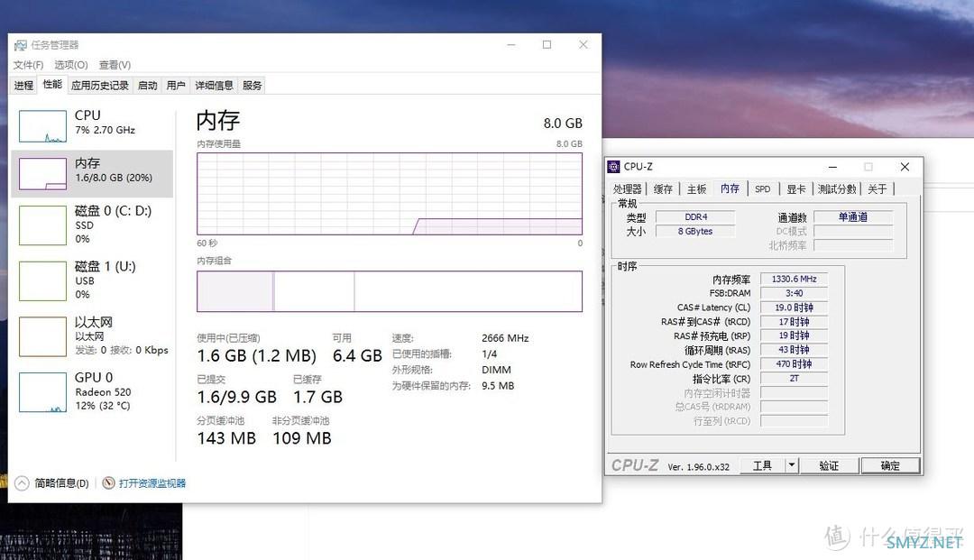
Task: Click the 单通道 channel field
Action: 853,216
